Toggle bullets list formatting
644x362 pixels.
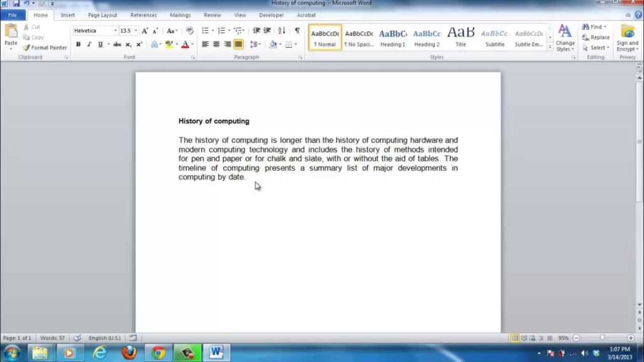pyautogui.click(x=206, y=30)
